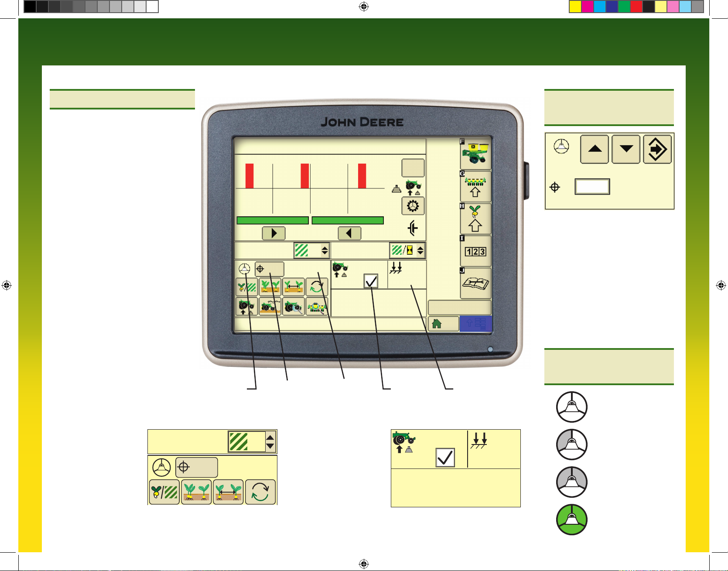Image resolution: width=728 pixels, height=571 pixels.
Task: Select green steering wheel status icon
Action: [572, 520]
